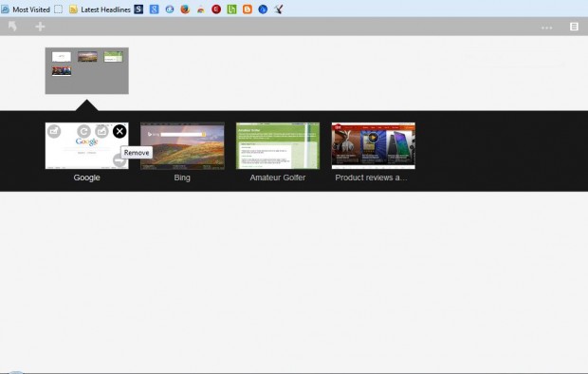Image resolution: width=588 pixels, height=374 pixels.
Task: Open the Most Visited bookmarks folder
Action: 26,9
